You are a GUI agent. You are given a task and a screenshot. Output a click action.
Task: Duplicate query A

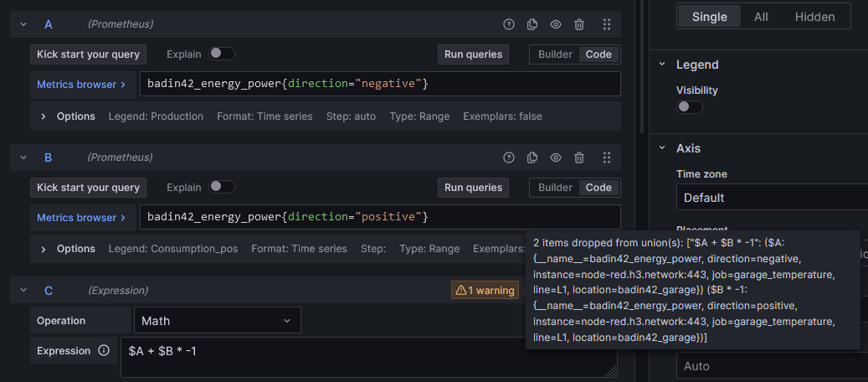[532, 24]
